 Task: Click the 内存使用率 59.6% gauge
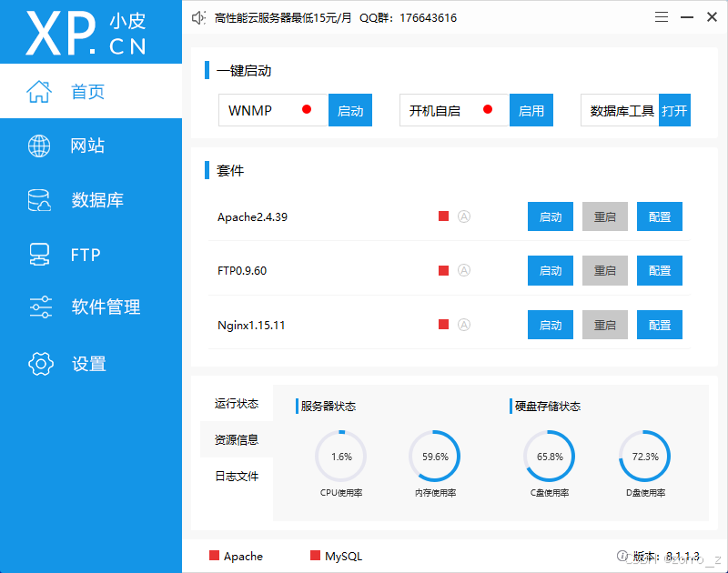click(x=435, y=457)
